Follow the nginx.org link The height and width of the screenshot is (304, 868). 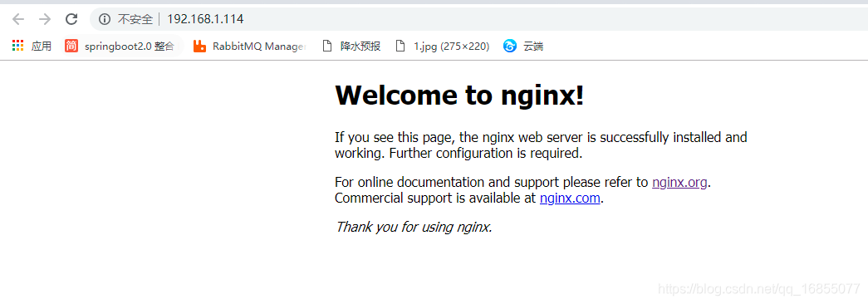pos(679,182)
